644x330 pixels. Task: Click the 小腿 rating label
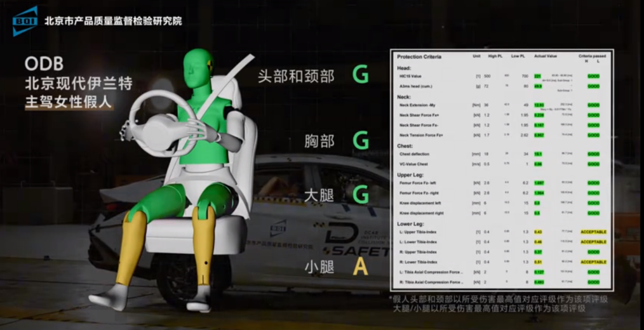(319, 267)
